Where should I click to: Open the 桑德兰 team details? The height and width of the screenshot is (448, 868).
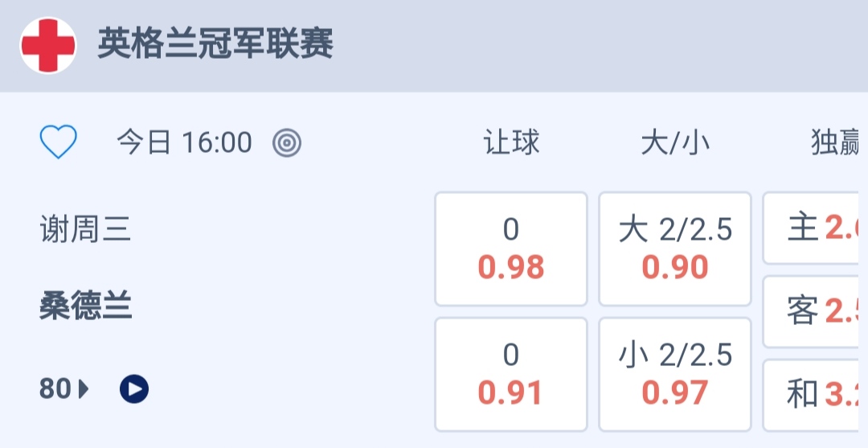point(85,306)
